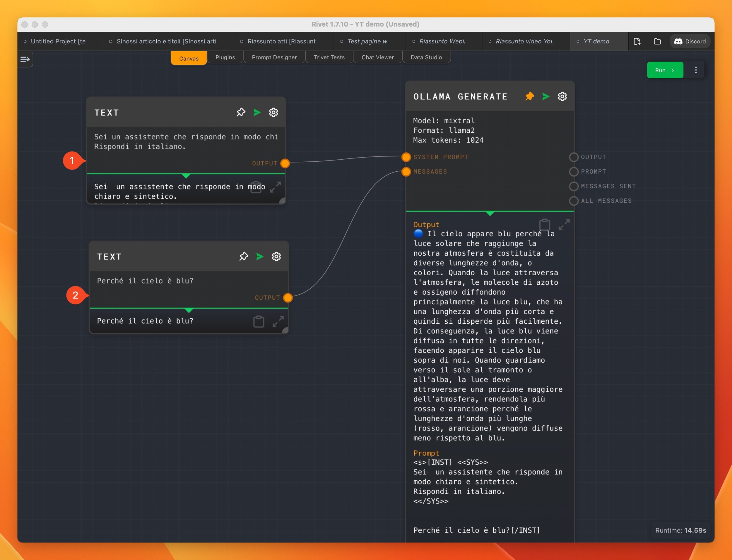
Task: Select the 'SInossi articolo e titoli' project tab
Action: click(x=168, y=41)
